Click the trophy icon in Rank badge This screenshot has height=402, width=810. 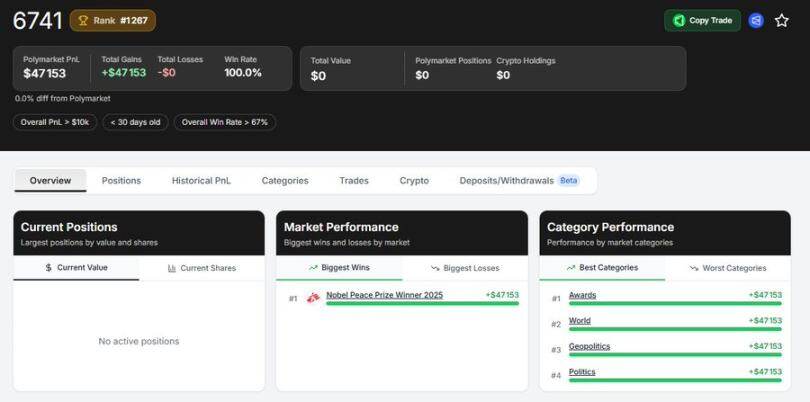pos(83,20)
